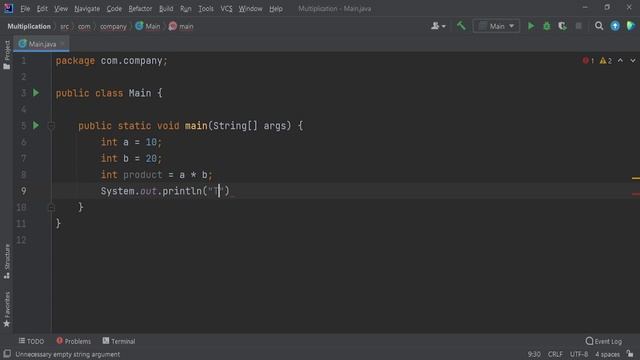640x360 pixels.
Task: Click the 9:30 line column indicator
Action: [534, 354]
